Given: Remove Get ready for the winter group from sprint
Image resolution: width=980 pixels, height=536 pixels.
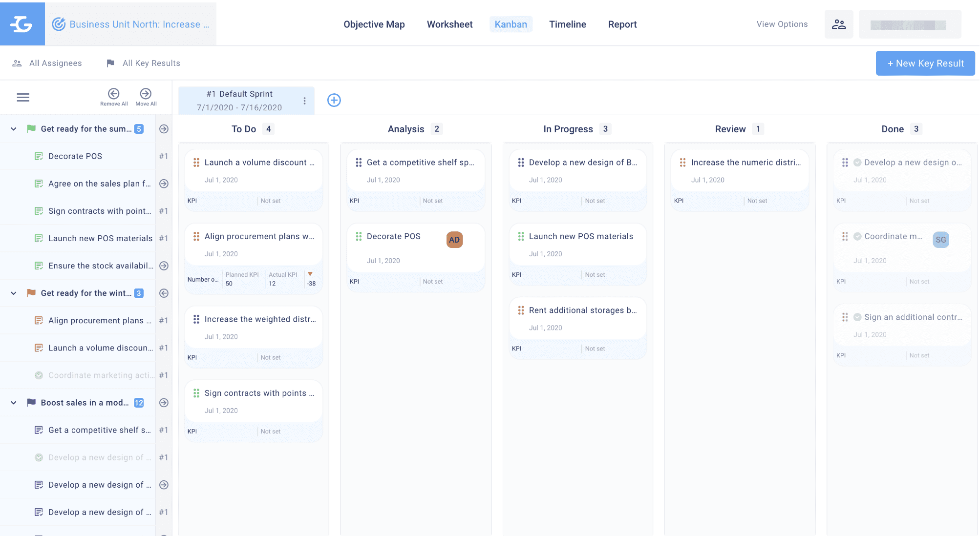Looking at the screenshot, I should [x=164, y=293].
